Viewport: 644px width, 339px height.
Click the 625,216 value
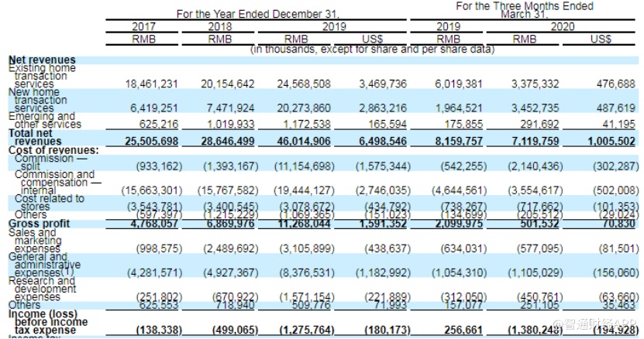pos(159,125)
